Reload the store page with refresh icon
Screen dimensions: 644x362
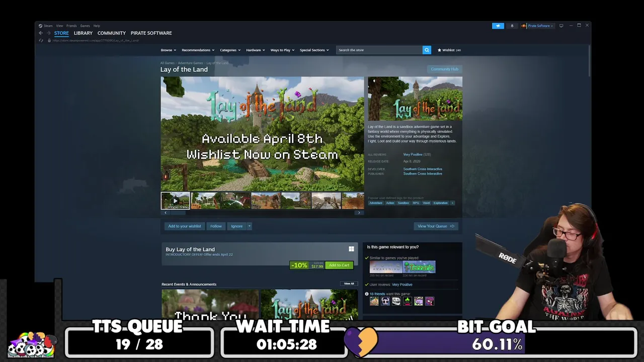pyautogui.click(x=41, y=40)
